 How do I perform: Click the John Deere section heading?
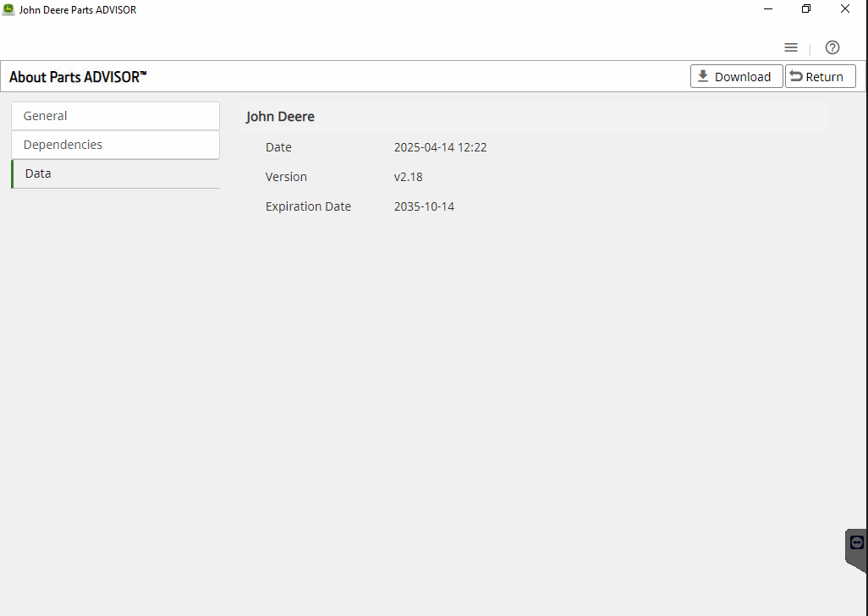pyautogui.click(x=280, y=117)
